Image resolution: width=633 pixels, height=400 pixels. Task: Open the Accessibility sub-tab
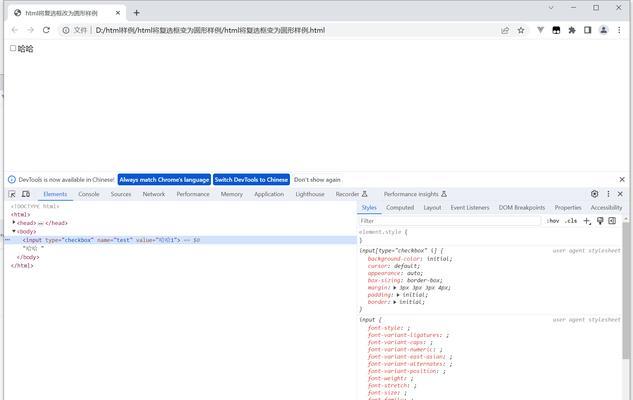pyautogui.click(x=606, y=207)
